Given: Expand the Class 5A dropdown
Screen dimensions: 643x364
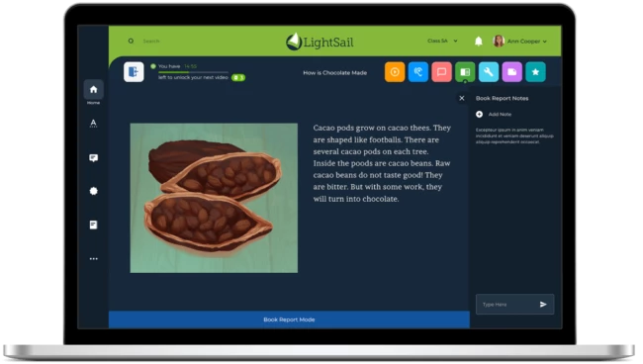Looking at the screenshot, I should click(x=442, y=41).
